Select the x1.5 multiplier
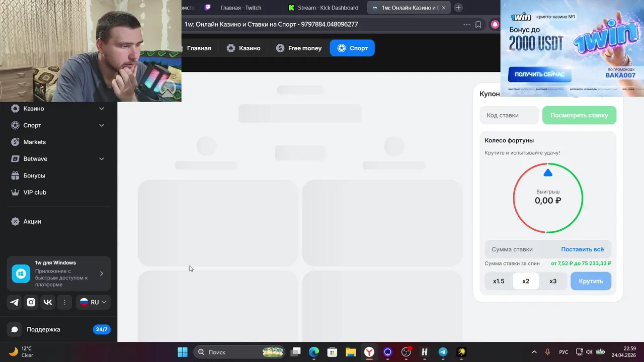This screenshot has width=644, height=362. pos(499,281)
